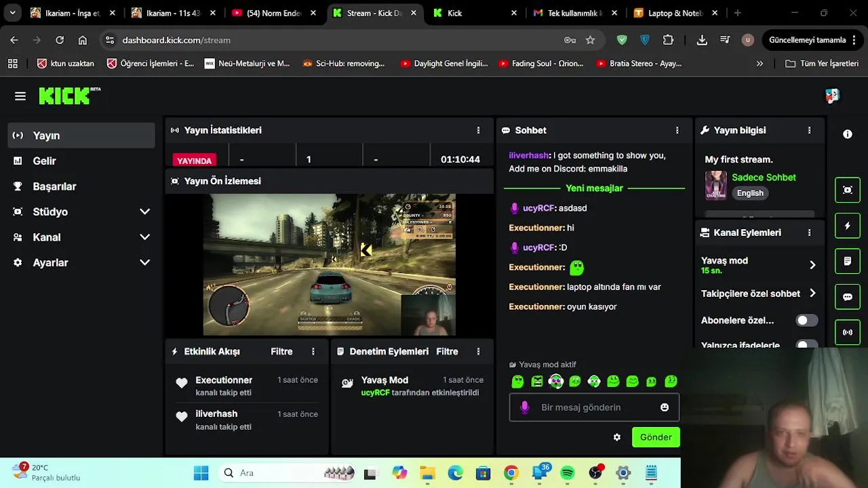Open Denetim Eylemleri Filtre dropdown
Image resolution: width=868 pixels, height=488 pixels.
tap(447, 352)
